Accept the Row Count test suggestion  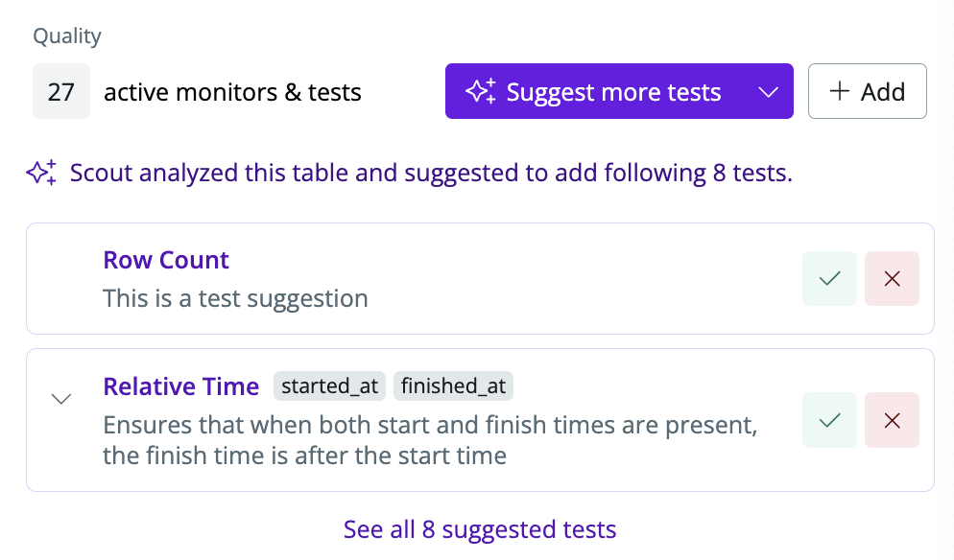pyautogui.click(x=829, y=278)
